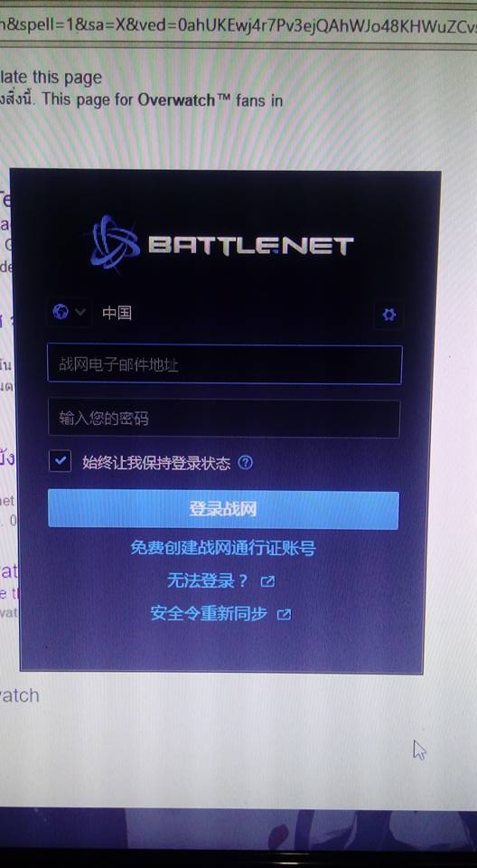Screen dimensions: 477x868
Task: Click the browser URL address bar
Action: pyautogui.click(x=238, y=25)
